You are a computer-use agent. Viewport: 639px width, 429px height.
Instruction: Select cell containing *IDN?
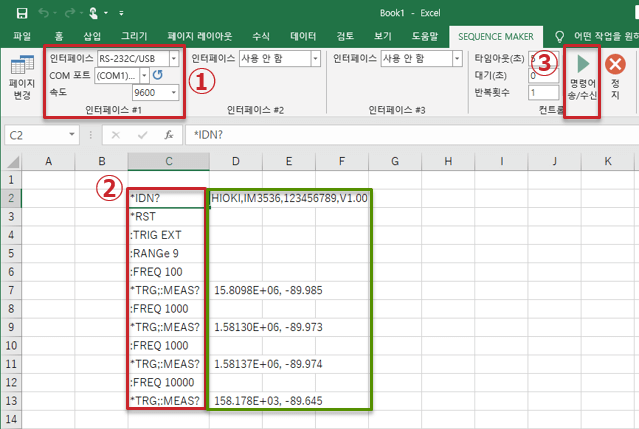tap(168, 198)
